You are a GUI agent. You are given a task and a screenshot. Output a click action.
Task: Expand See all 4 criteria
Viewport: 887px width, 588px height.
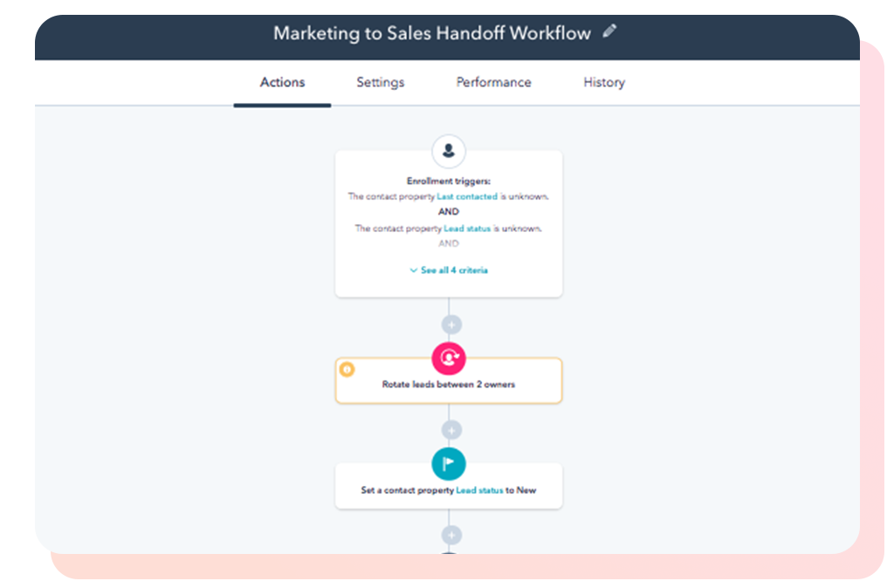click(449, 270)
